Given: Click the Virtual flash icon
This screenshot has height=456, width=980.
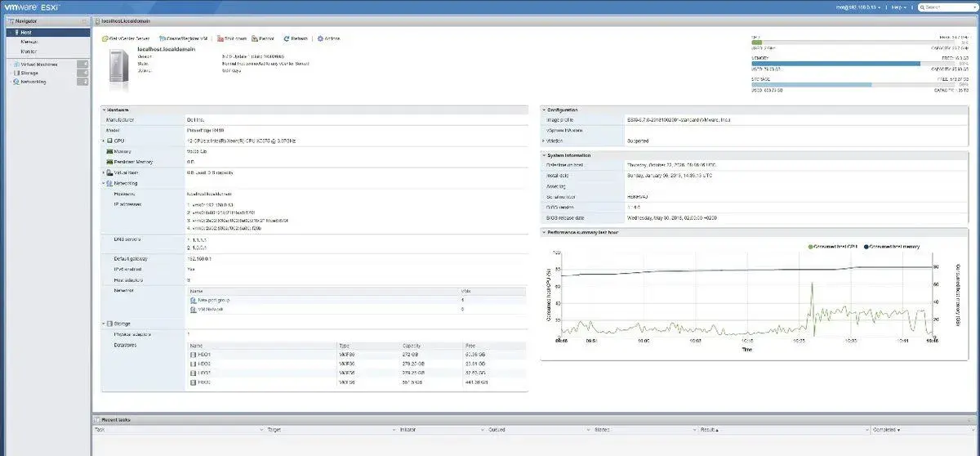Looking at the screenshot, I should (x=109, y=172).
